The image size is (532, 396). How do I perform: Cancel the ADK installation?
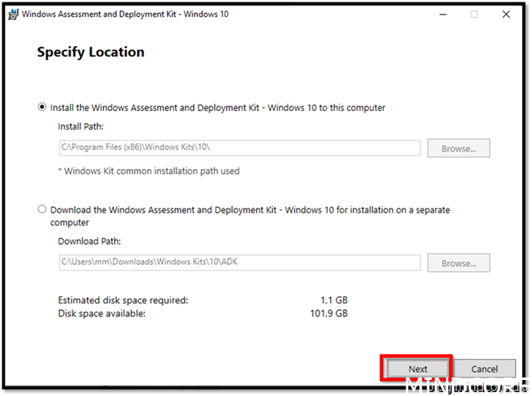[484, 369]
